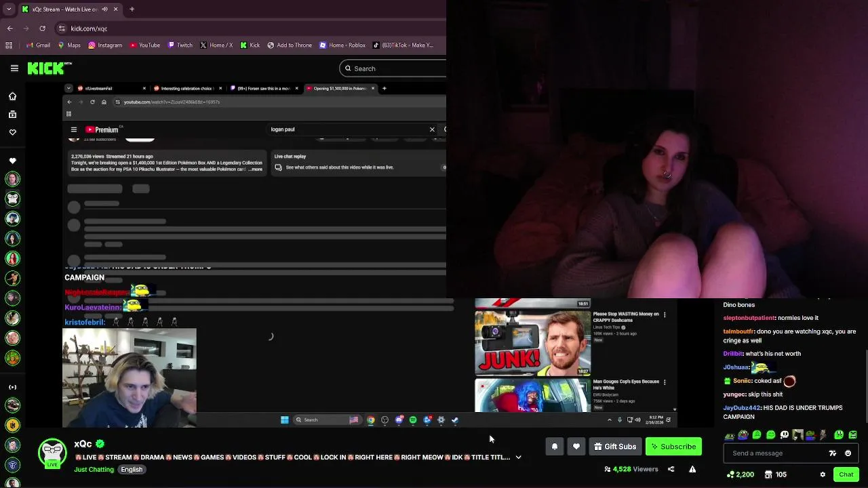Image resolution: width=868 pixels, height=488 pixels.
Task: Open xQc's channel avatar
Action: coord(52,453)
